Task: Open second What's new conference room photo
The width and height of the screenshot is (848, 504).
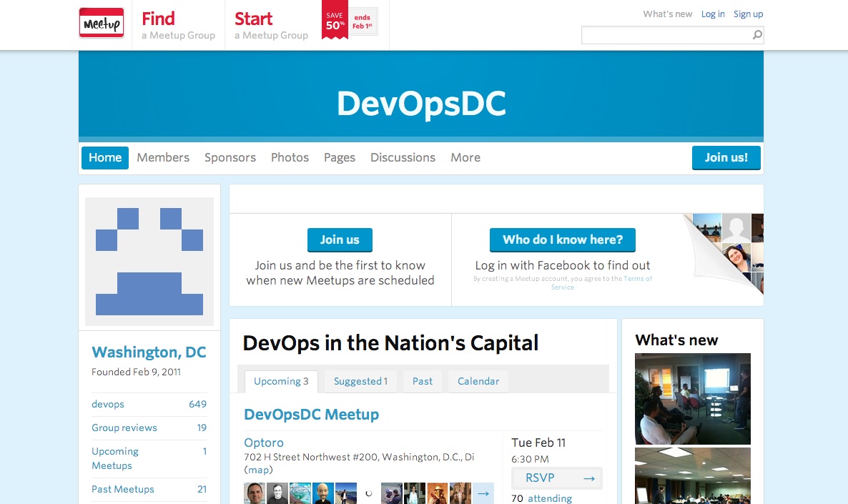Action: pyautogui.click(x=693, y=476)
